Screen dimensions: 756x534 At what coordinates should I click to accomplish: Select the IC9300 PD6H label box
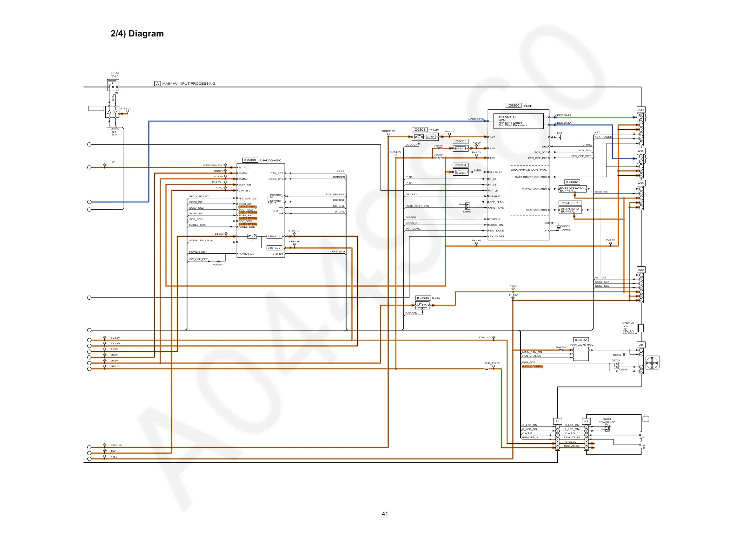click(x=513, y=106)
